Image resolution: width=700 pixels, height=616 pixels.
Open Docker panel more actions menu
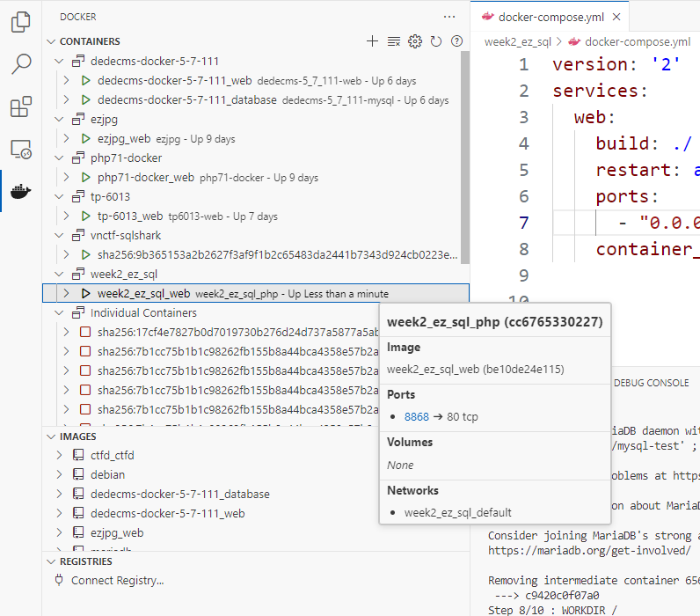click(449, 17)
